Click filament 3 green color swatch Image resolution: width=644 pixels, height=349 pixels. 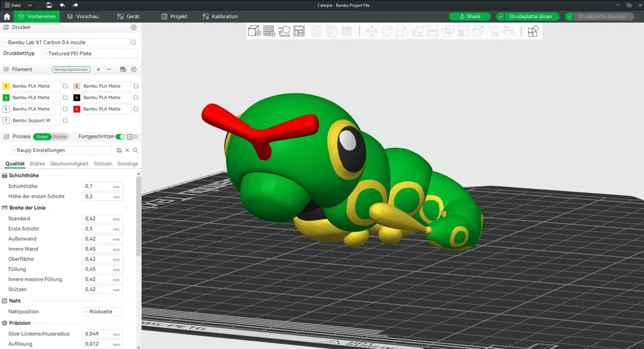point(6,97)
